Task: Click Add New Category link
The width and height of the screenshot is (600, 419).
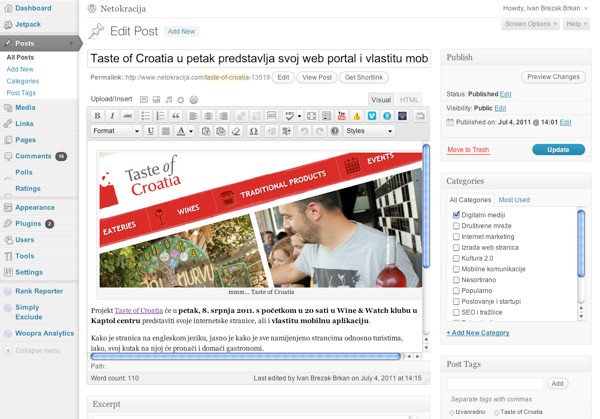Action: coord(478,333)
